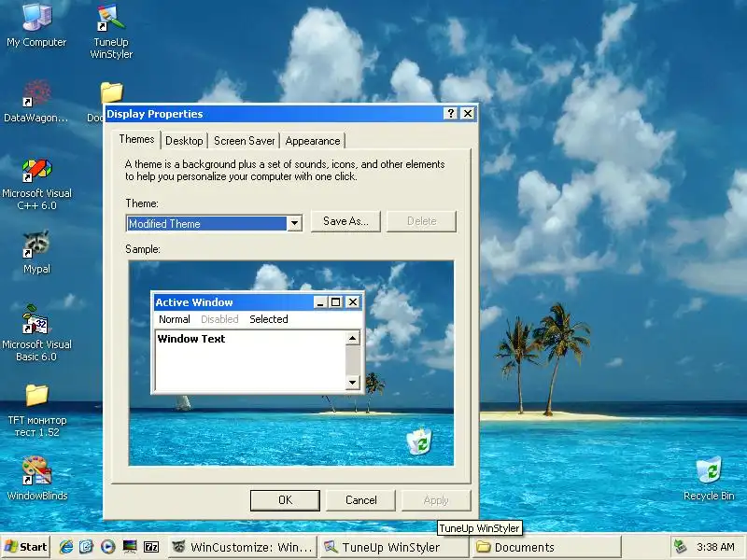Image resolution: width=747 pixels, height=560 pixels.
Task: Confirm with the OK button
Action: pos(285,500)
